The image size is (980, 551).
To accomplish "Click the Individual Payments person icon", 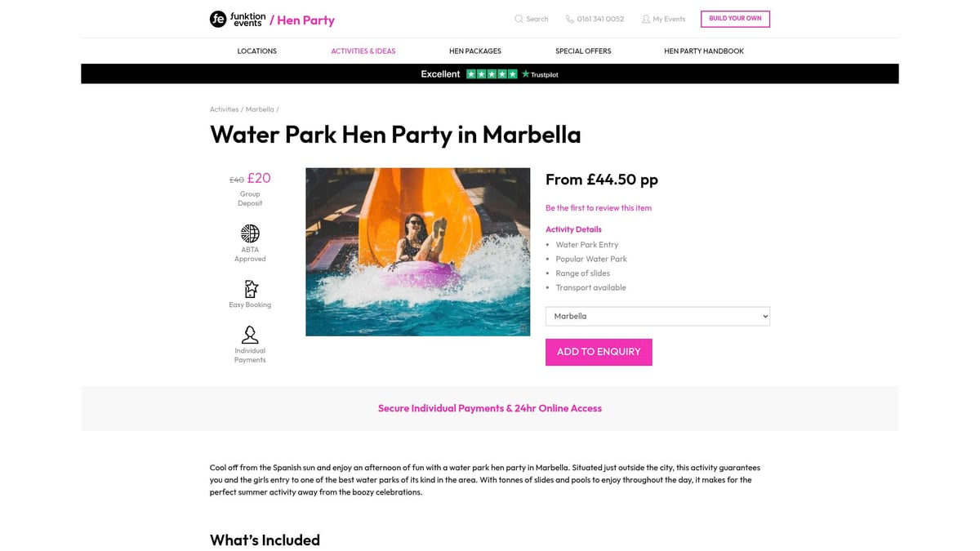I will (250, 335).
